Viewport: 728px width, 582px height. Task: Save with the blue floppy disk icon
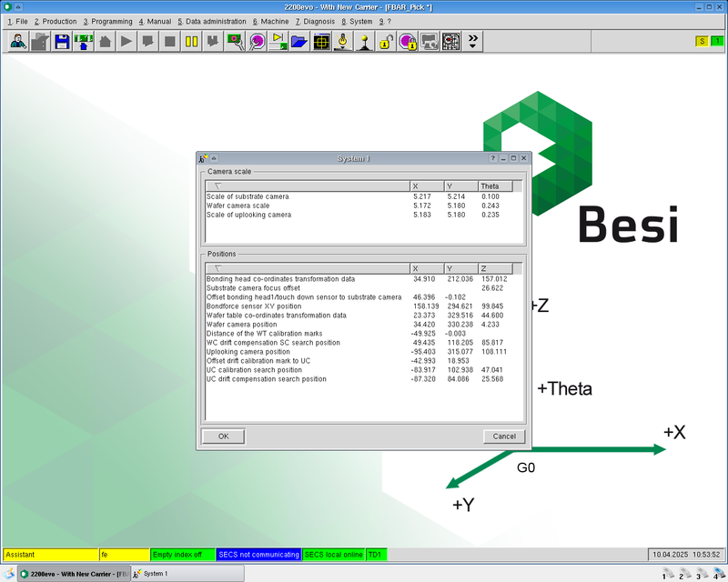[62, 41]
